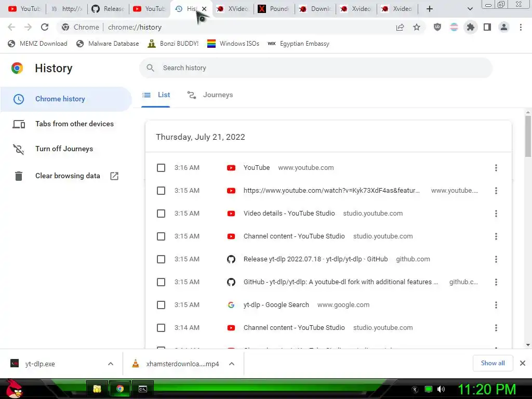The width and height of the screenshot is (532, 399).
Task: Check the yt-dlp - Google Search entry
Action: click(161, 304)
